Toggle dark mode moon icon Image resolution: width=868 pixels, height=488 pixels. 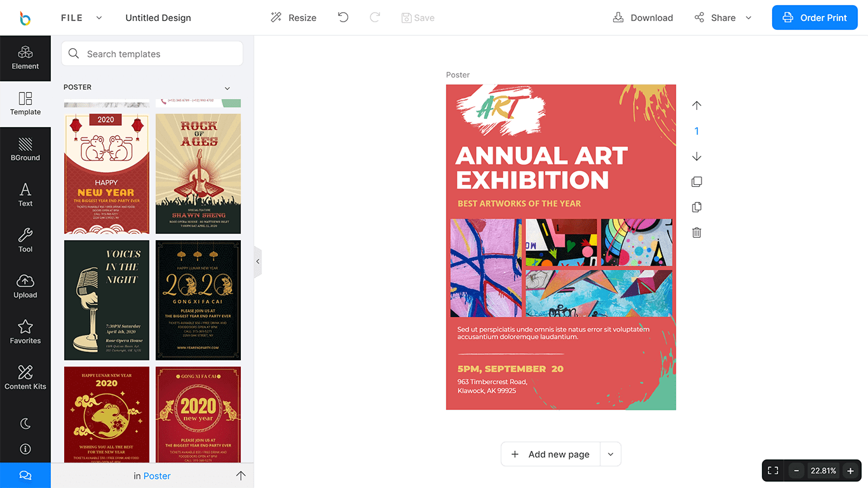coord(25,423)
